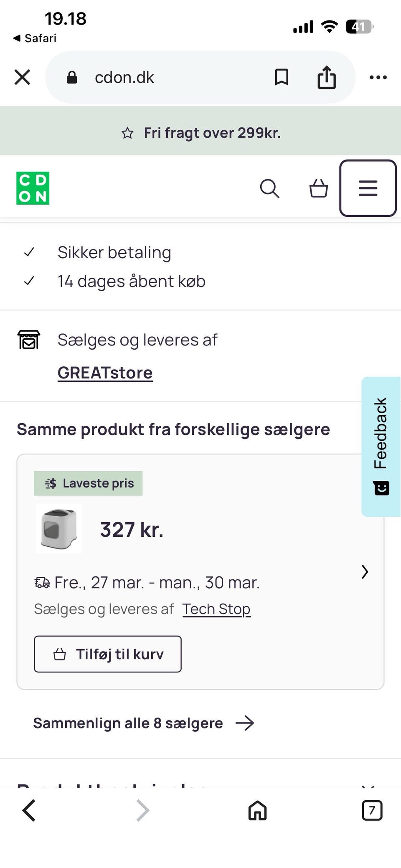The height and width of the screenshot is (868, 401).
Task: Tap the back navigation chevron
Action: [28, 811]
